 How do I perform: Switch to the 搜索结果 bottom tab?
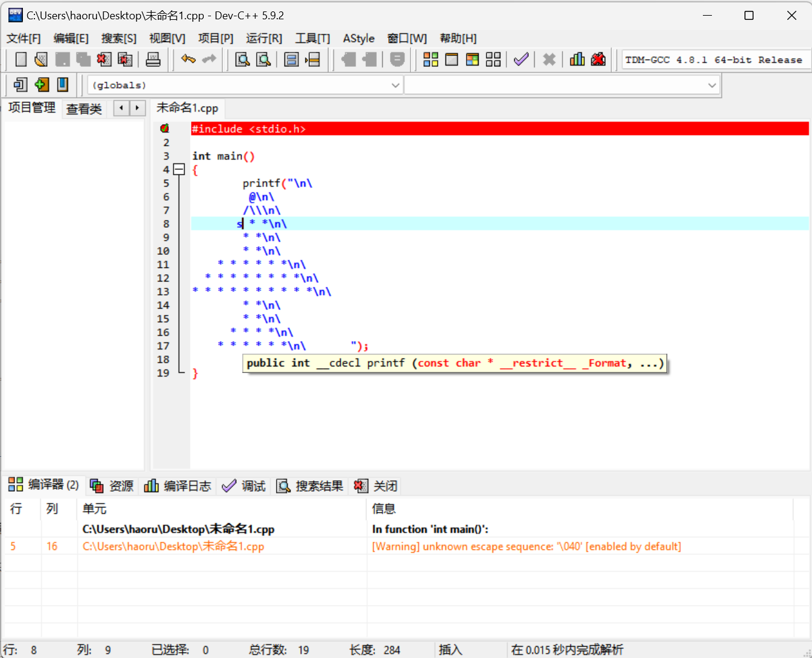pos(310,486)
